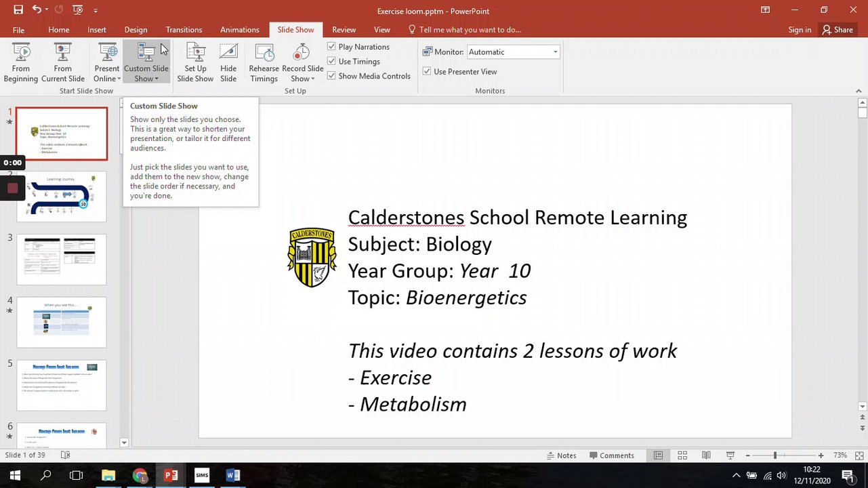Open the Animations tab
This screenshot has width=868, height=488.
pos(240,30)
